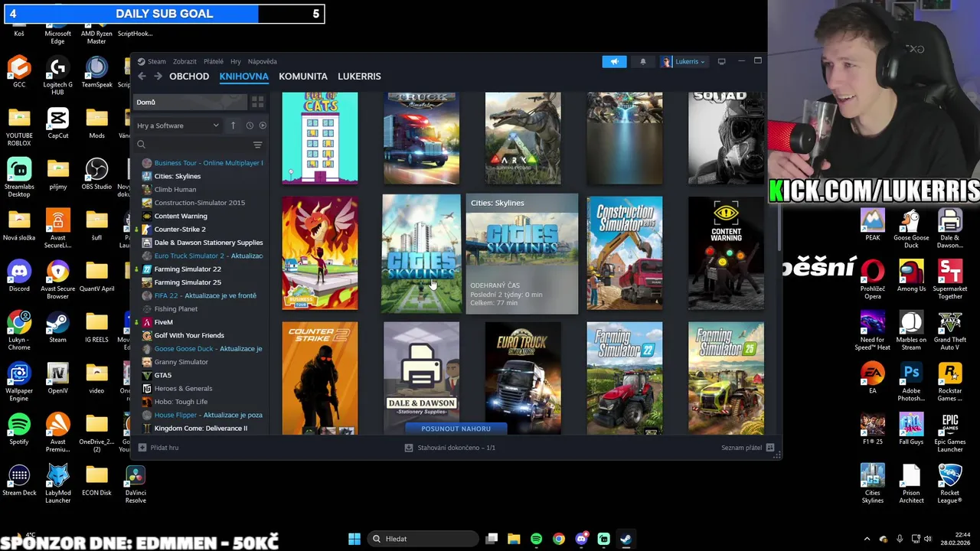980x551 pixels.
Task: Select Heroes & Generals in the list
Action: 202,388
